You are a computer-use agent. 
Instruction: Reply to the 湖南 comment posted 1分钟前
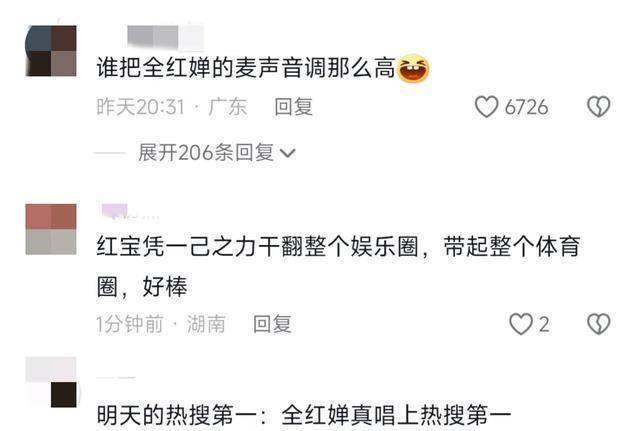pyautogui.click(x=272, y=324)
